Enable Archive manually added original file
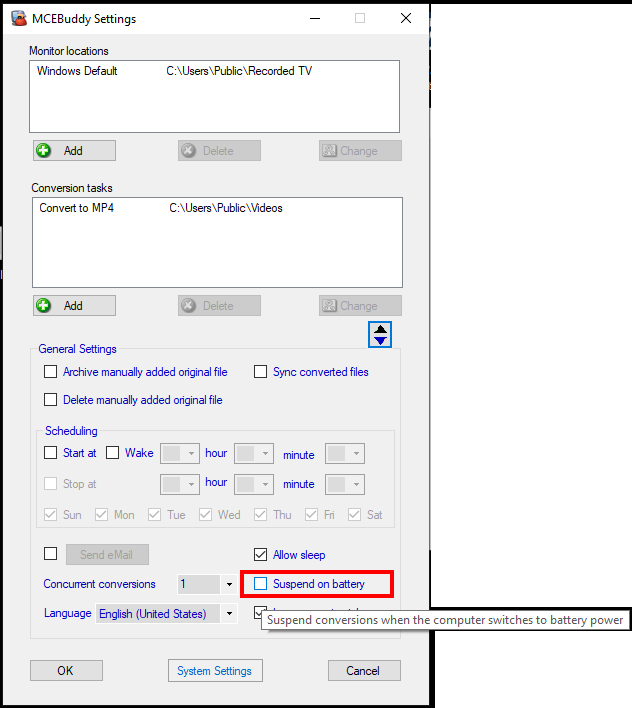The height and width of the screenshot is (708, 632). click(50, 372)
